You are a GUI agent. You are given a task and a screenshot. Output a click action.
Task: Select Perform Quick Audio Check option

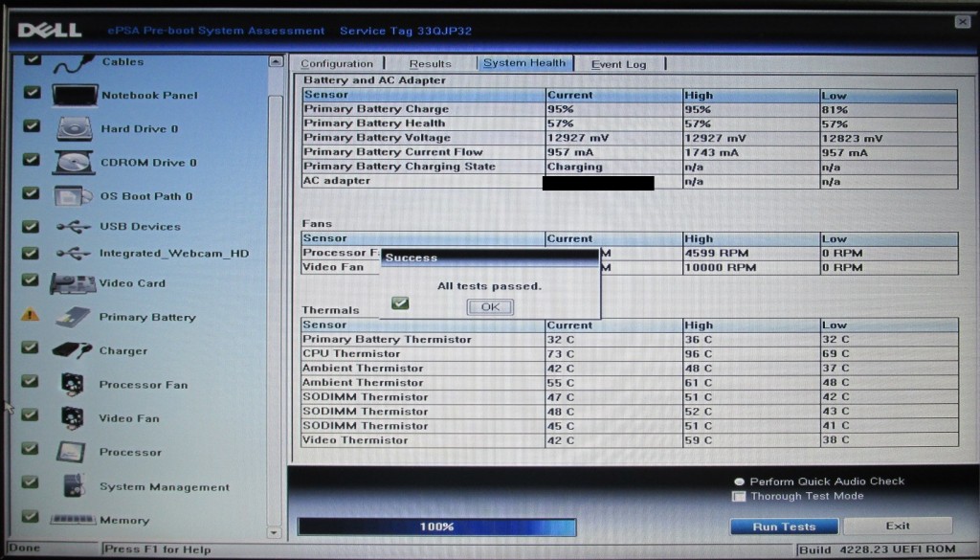[739, 482]
